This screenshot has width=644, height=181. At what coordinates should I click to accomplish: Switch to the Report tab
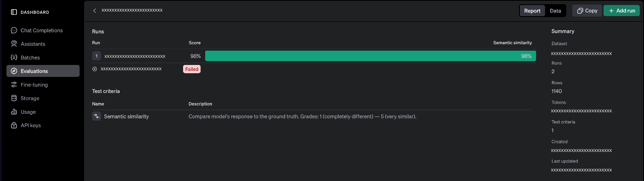532,11
